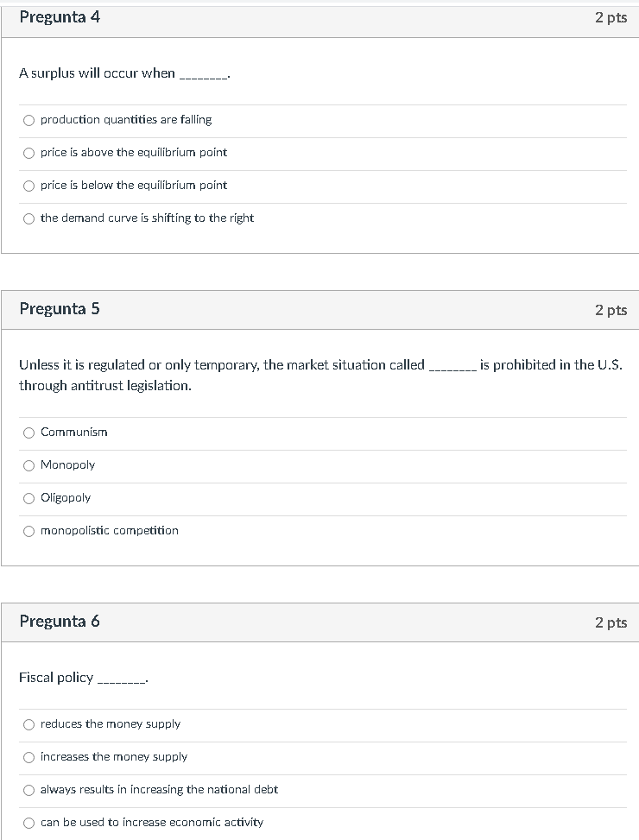The height and width of the screenshot is (840, 639).
Task: Choose "price is below the equilibrium point"
Action: (28, 186)
